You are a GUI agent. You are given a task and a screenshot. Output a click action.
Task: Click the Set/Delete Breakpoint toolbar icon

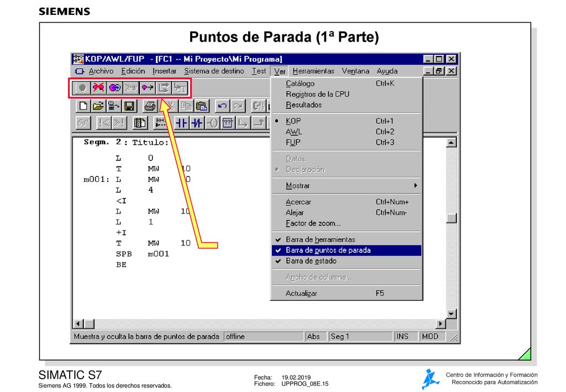82,88
